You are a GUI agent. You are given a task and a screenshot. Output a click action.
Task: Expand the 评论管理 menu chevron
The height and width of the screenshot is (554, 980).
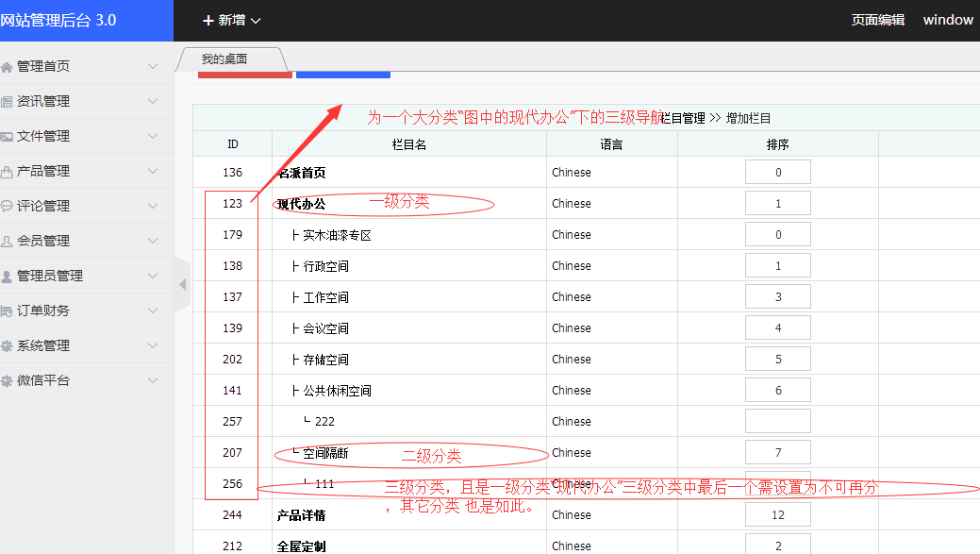point(153,206)
